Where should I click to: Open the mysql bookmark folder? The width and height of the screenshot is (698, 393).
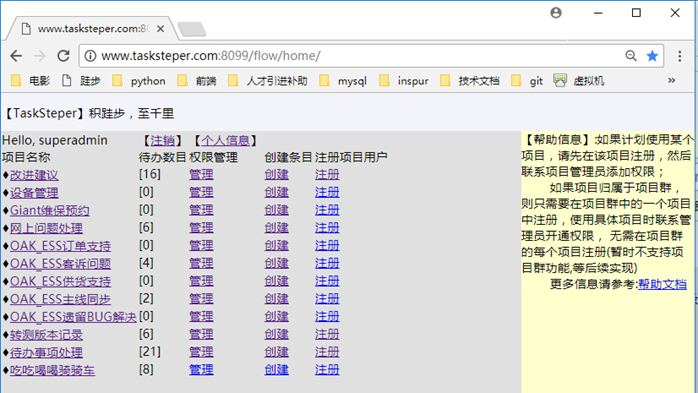(x=343, y=81)
